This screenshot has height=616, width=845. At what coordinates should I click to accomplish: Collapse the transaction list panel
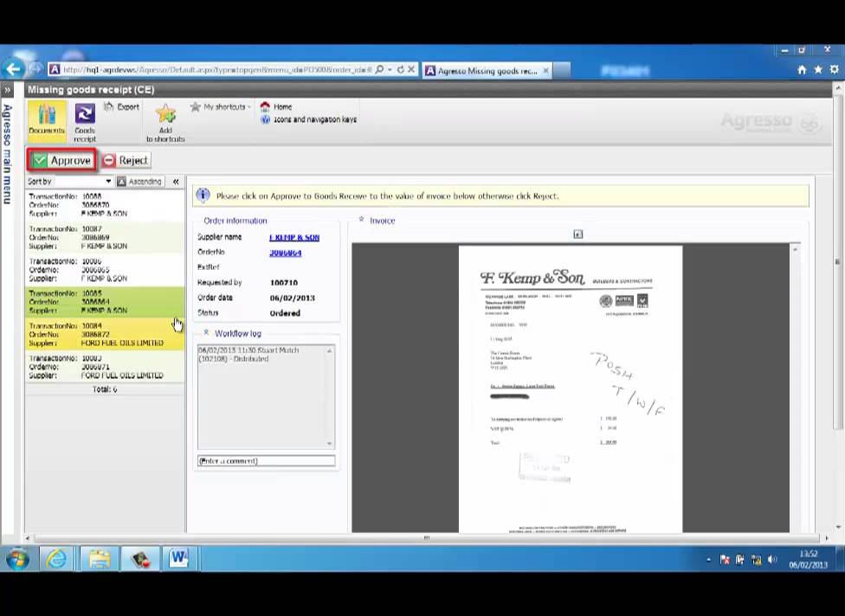(176, 182)
